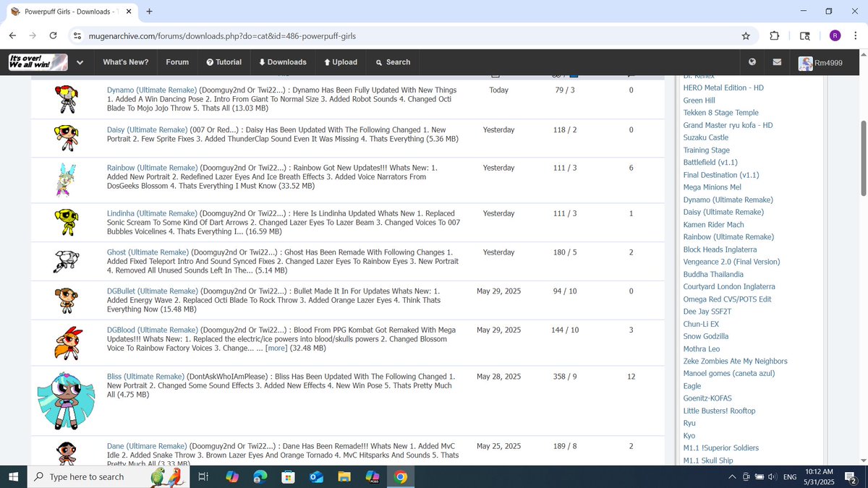Open the Chrome profile avatar R

pyautogui.click(x=835, y=36)
